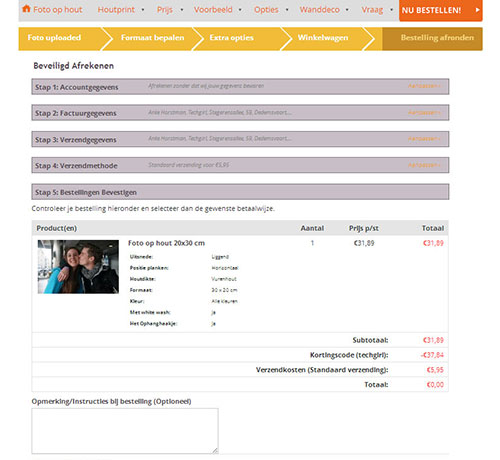Click Aanpassen link for Stap 2 Factuurgegevens
Screen dimensions: 500x460
[424, 112]
